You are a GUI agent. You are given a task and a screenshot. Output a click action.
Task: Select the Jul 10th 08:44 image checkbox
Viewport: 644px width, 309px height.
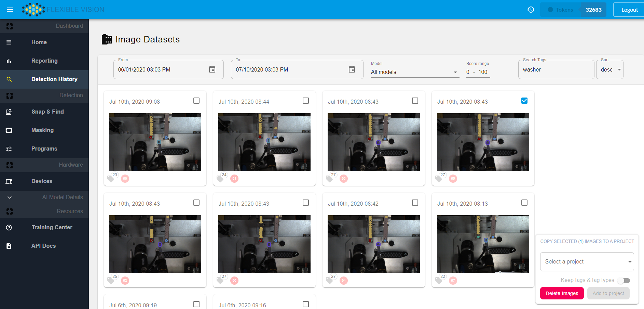click(x=306, y=101)
